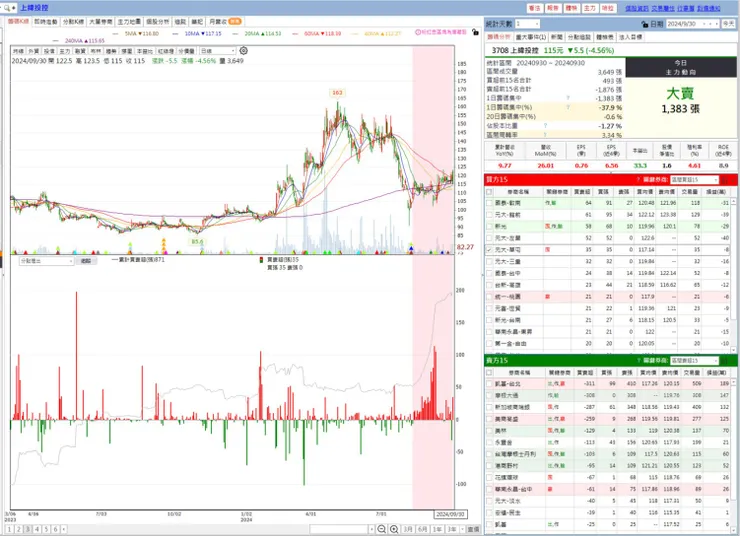
Task: Click the 查價 button at bottom right
Action: click(473, 529)
